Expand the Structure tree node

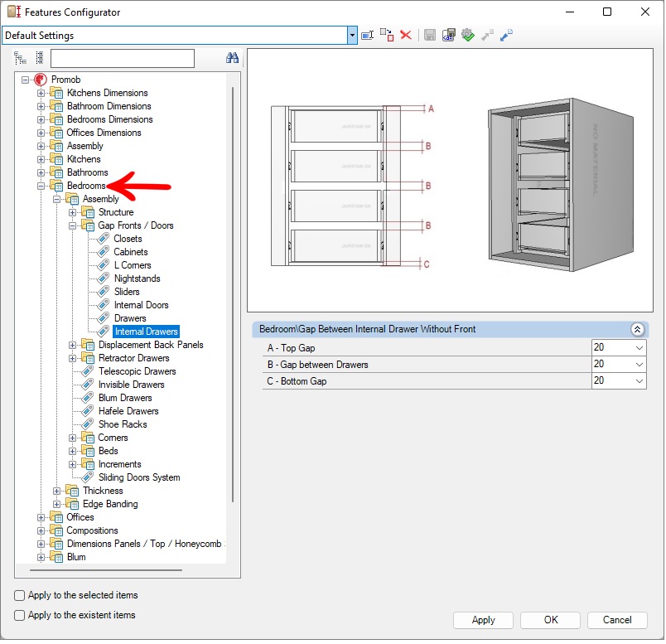(72, 212)
